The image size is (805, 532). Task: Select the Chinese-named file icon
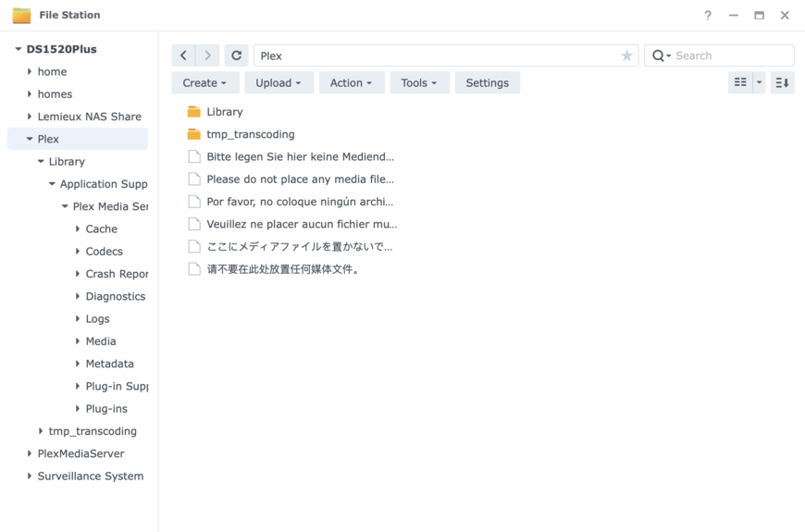[x=194, y=269]
